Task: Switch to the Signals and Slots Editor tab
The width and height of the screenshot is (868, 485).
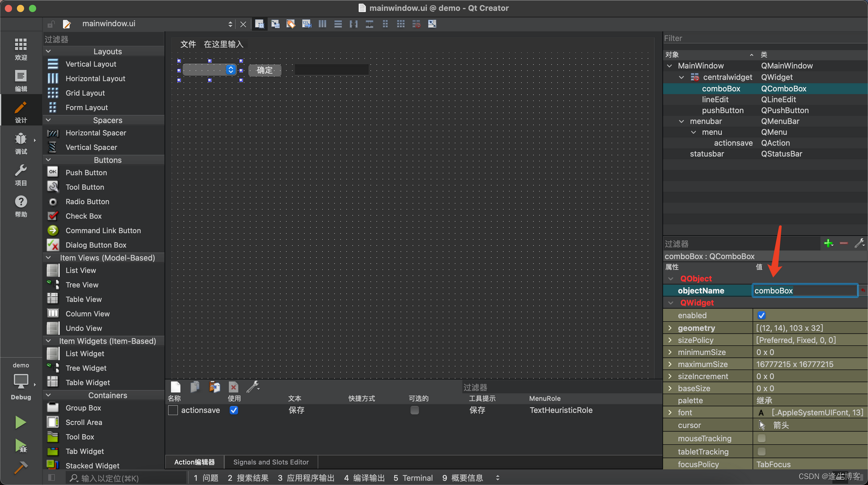Action: coord(270,462)
